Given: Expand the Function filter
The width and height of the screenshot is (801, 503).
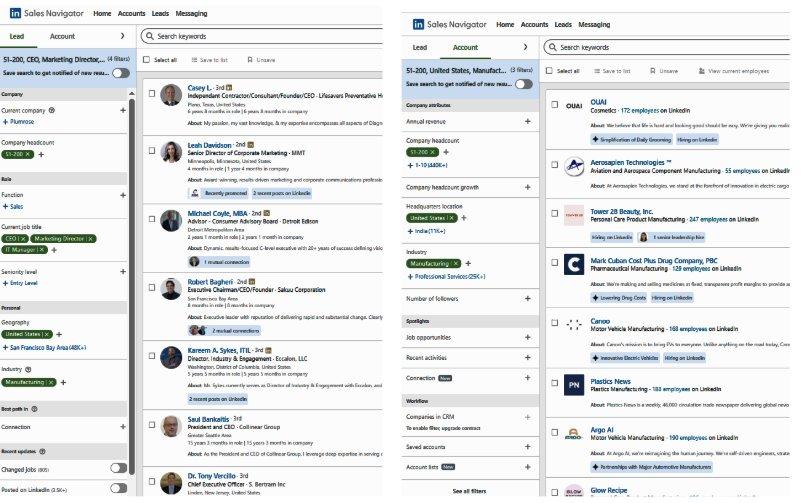Looking at the screenshot, I should tap(123, 195).
